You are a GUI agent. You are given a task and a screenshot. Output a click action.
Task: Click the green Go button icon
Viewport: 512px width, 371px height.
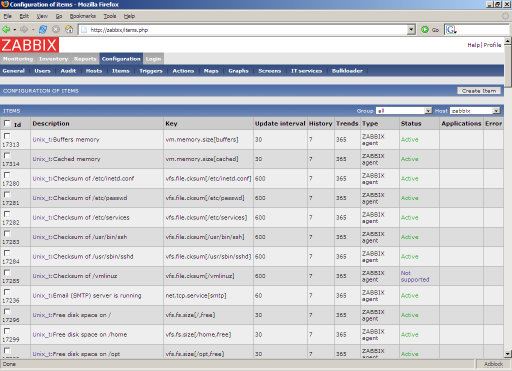click(425, 30)
